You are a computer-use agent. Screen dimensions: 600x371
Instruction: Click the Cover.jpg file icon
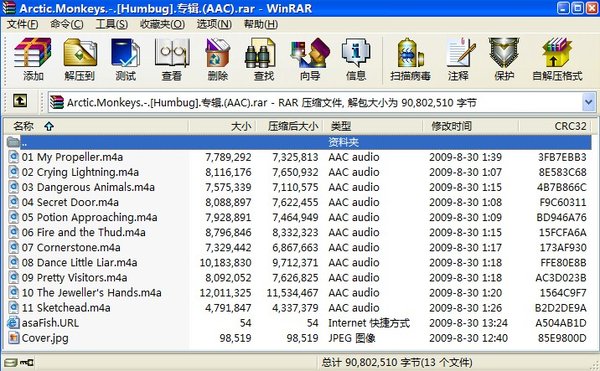pyautogui.click(x=13, y=338)
